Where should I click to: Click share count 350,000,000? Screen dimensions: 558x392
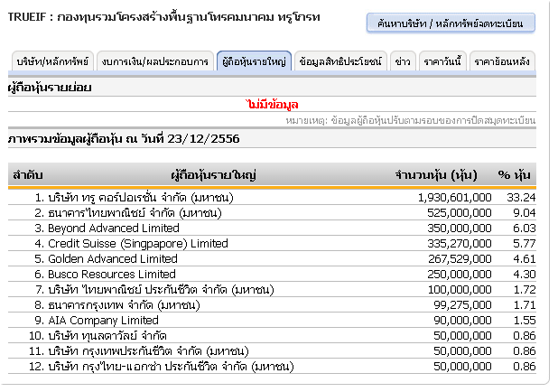pyautogui.click(x=460, y=228)
